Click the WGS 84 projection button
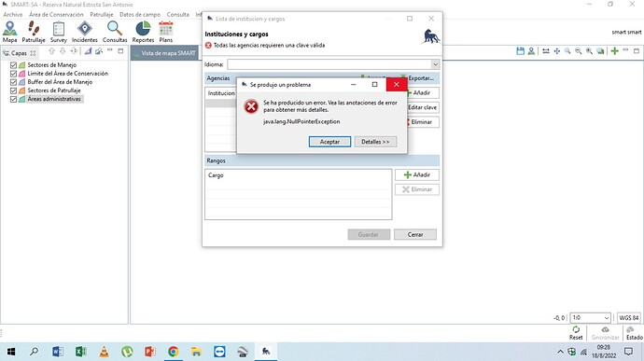Viewport: 644px width, 361px height. (629, 317)
